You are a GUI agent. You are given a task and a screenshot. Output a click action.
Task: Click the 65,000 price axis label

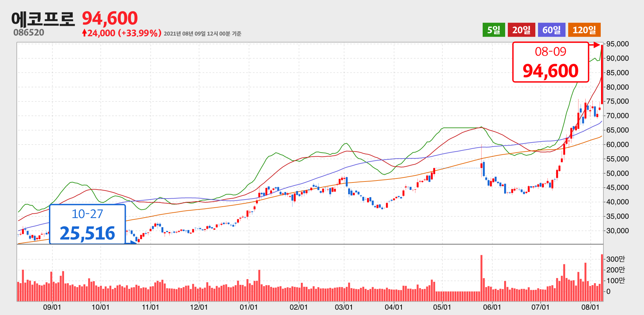coord(618,130)
